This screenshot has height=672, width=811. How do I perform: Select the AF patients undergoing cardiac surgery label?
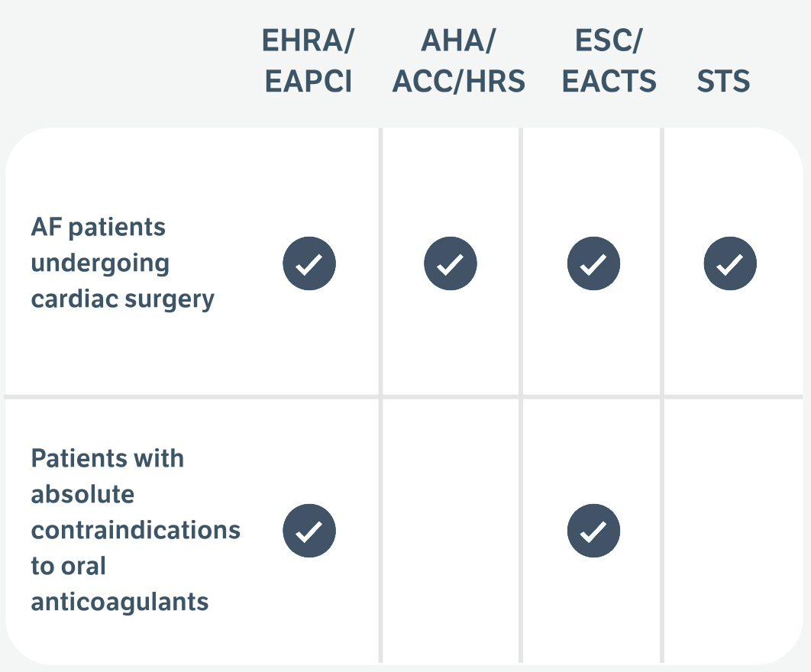(x=123, y=263)
